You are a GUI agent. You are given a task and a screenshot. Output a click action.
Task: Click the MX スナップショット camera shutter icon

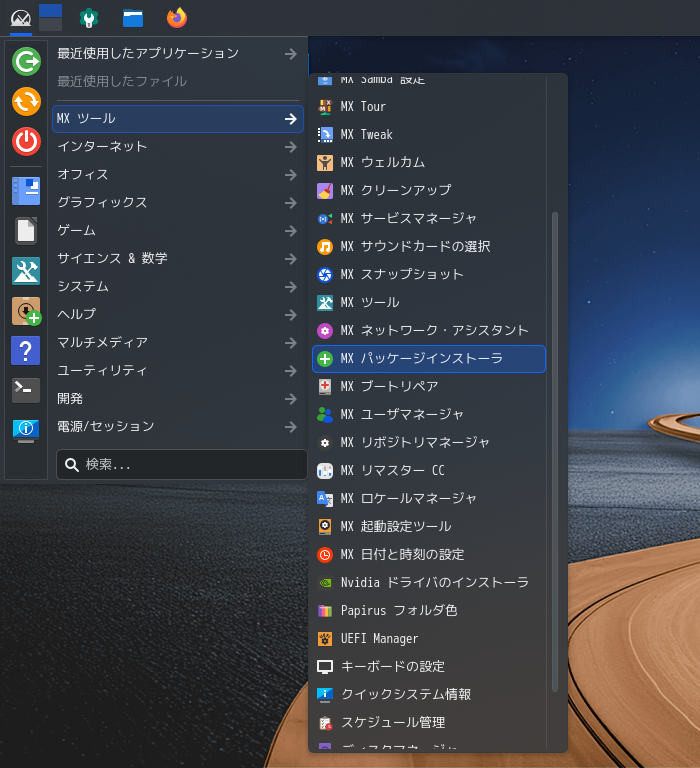pos(325,275)
